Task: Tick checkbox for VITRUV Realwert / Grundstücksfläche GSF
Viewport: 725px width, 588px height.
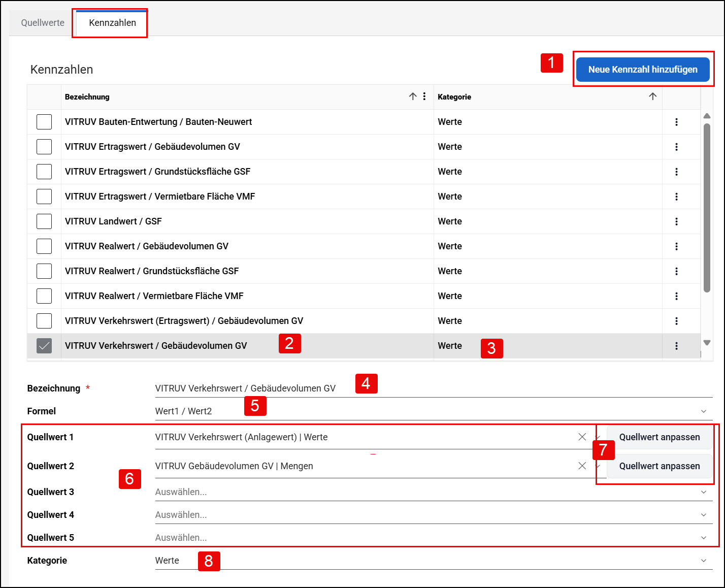Action: [x=44, y=271]
